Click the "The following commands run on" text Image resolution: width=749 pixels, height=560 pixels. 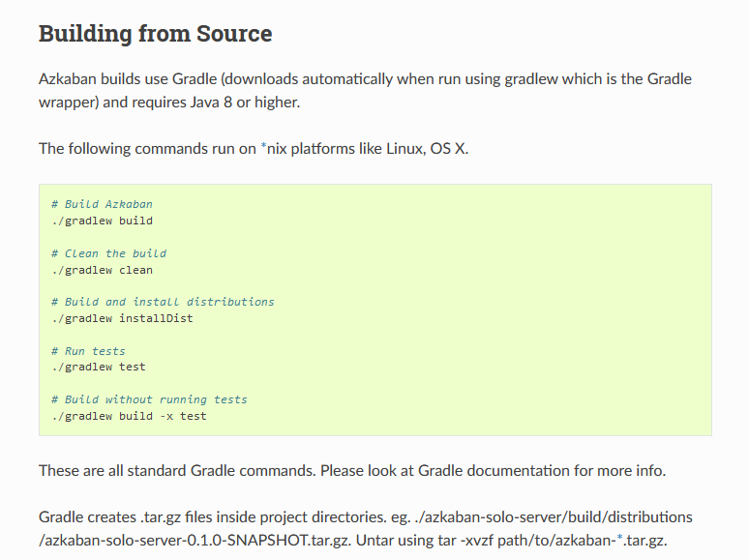(x=147, y=149)
